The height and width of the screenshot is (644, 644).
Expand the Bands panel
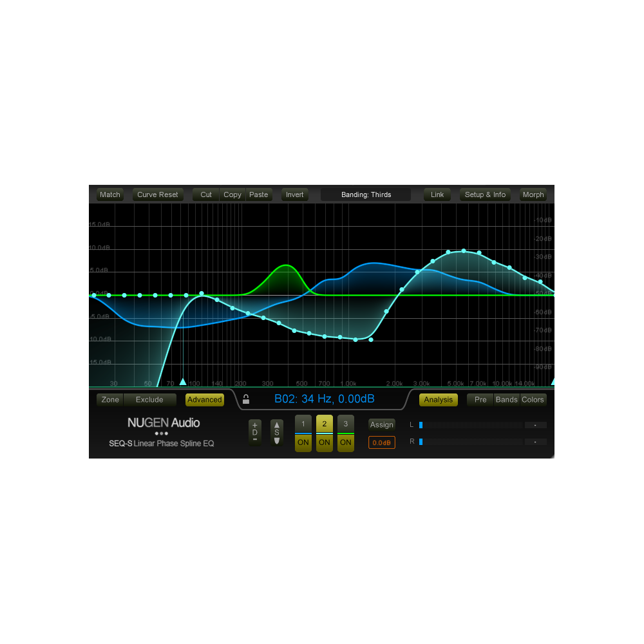click(x=506, y=399)
